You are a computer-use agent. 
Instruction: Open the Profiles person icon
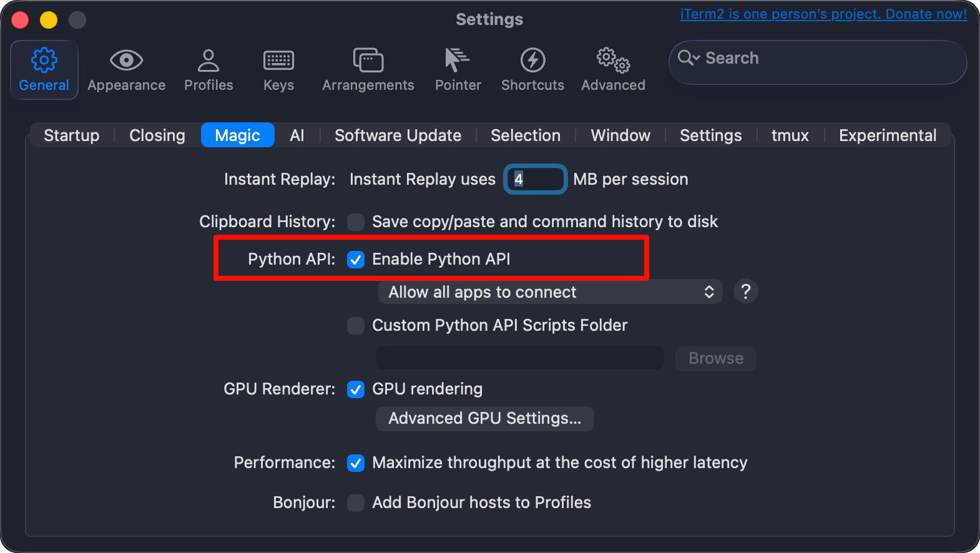tap(208, 61)
